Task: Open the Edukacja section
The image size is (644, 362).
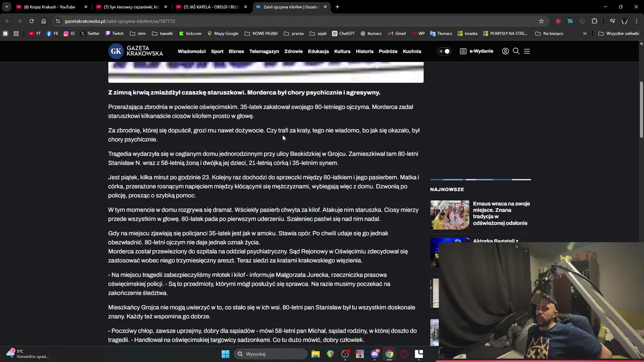Action: point(318,51)
